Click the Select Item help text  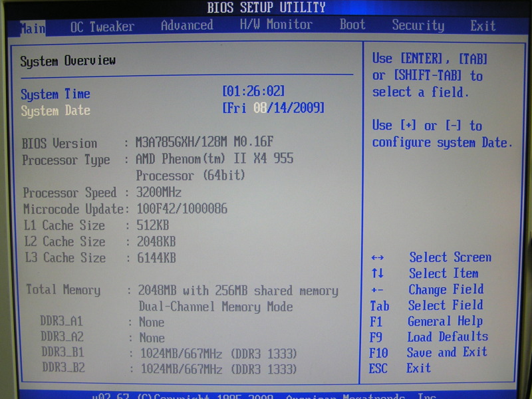(444, 273)
